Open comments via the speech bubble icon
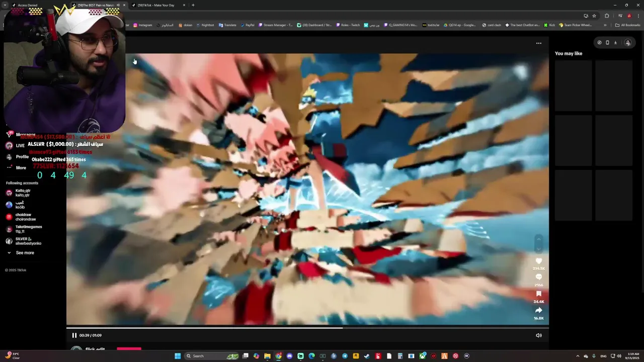Screen dimensions: 644x362 pyautogui.click(x=539, y=277)
